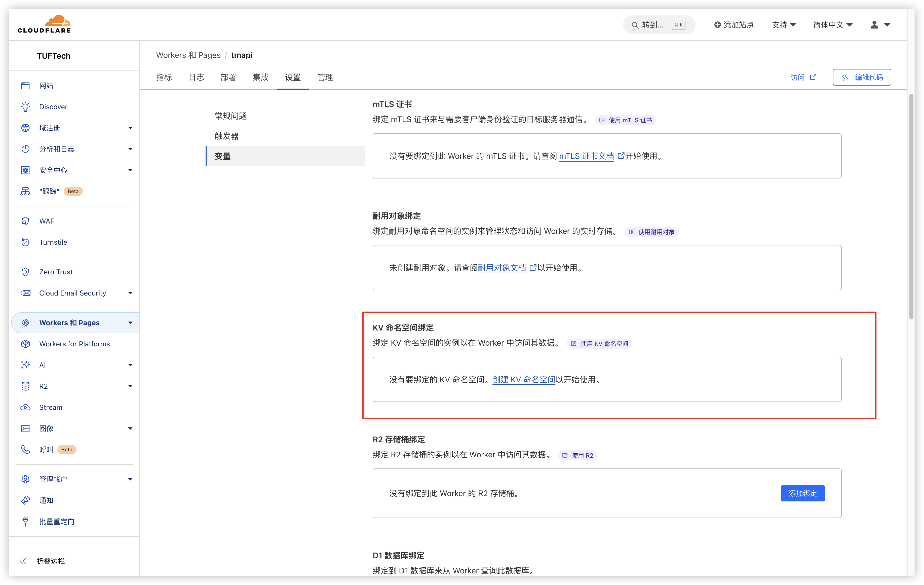This screenshot has width=924, height=585.
Task: Open the Discover lightbulb icon
Action: pyautogui.click(x=25, y=107)
